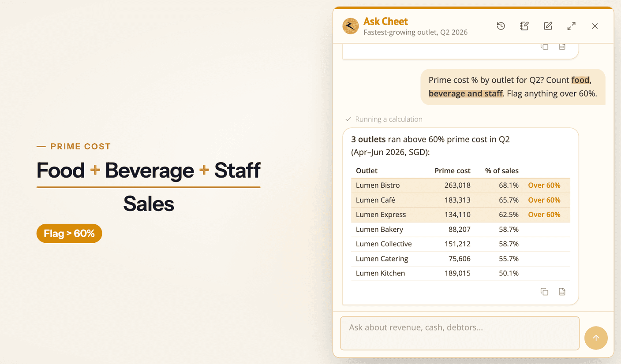This screenshot has width=621, height=364.
Task: Click the user message about prime cost %
Action: 513,87
